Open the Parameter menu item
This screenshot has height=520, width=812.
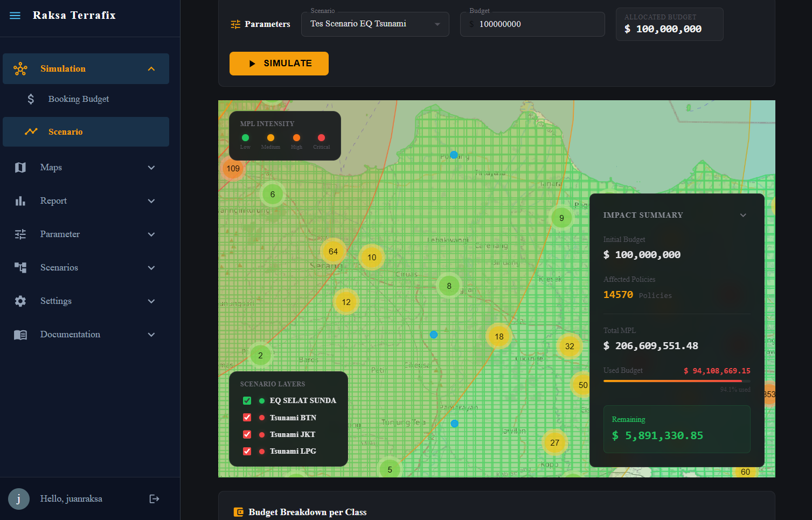click(x=86, y=234)
